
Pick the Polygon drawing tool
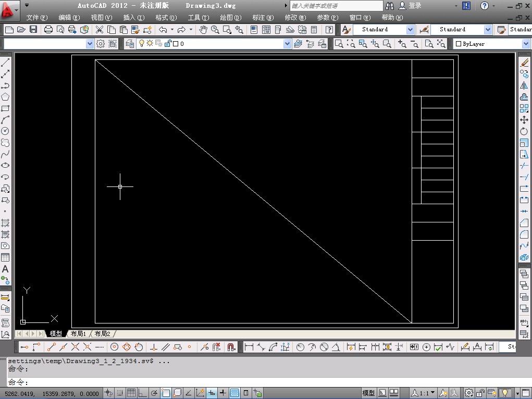5,97
